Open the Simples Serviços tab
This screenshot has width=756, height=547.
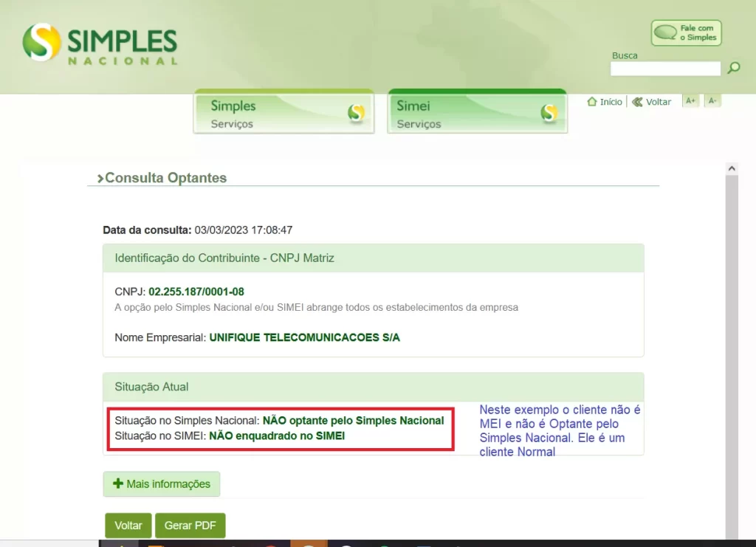[x=284, y=111]
